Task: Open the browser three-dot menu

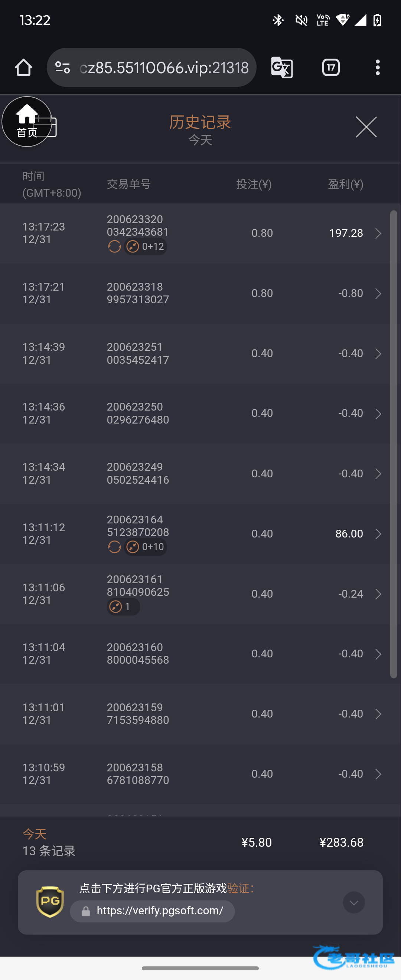Action: point(377,68)
